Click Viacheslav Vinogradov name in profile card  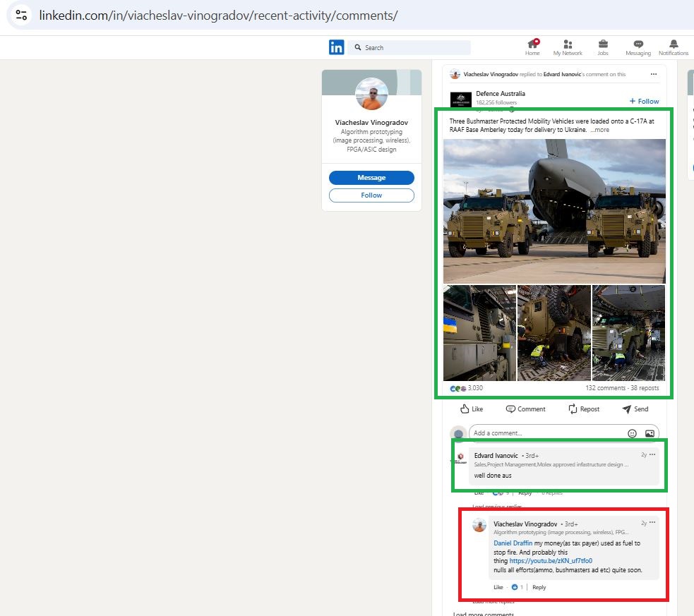click(371, 123)
